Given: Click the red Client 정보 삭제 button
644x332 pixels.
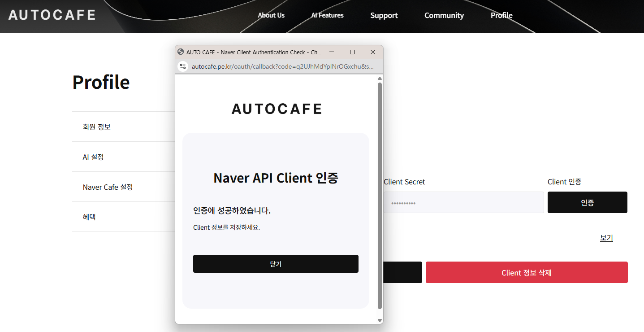Looking at the screenshot, I should [526, 272].
